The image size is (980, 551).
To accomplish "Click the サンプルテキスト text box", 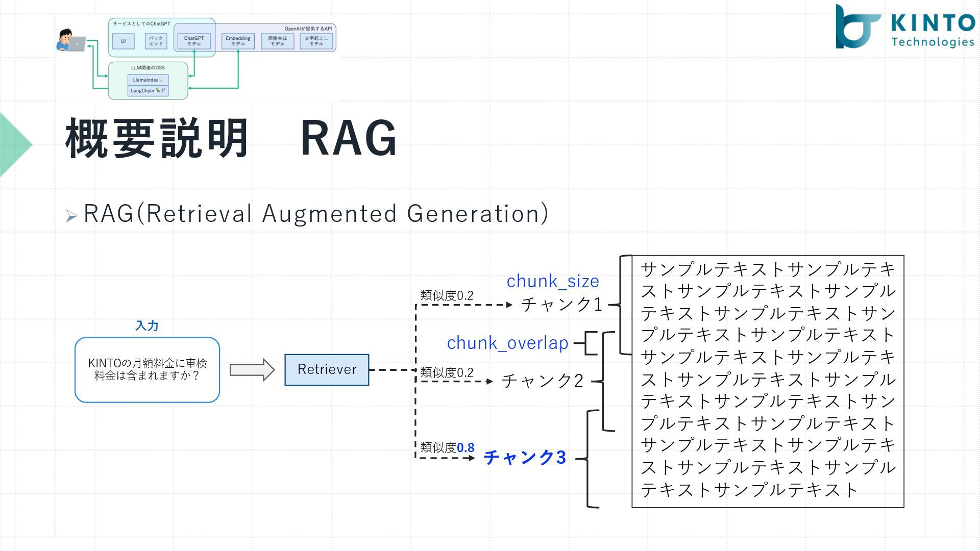I will point(768,381).
